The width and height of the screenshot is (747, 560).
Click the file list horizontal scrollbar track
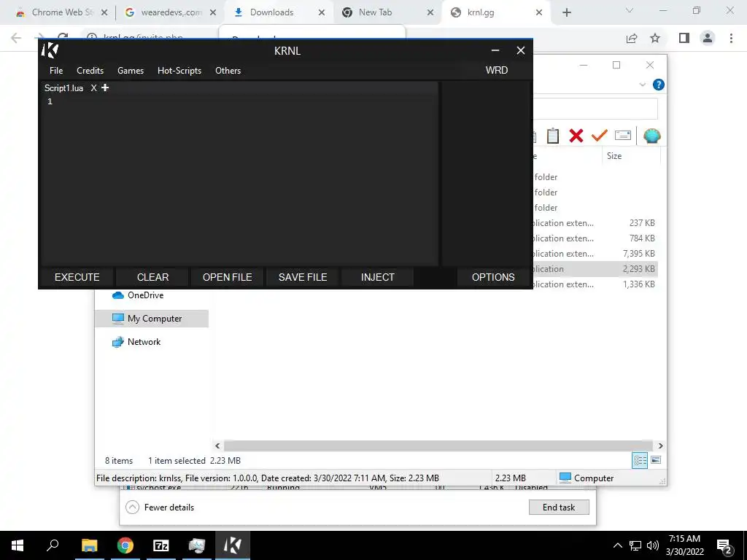[438, 446]
